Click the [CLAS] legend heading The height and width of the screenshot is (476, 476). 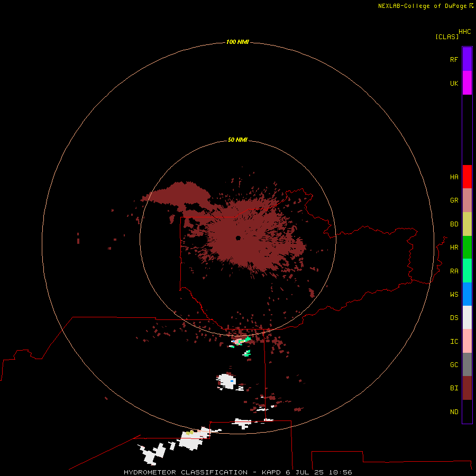pos(447,36)
